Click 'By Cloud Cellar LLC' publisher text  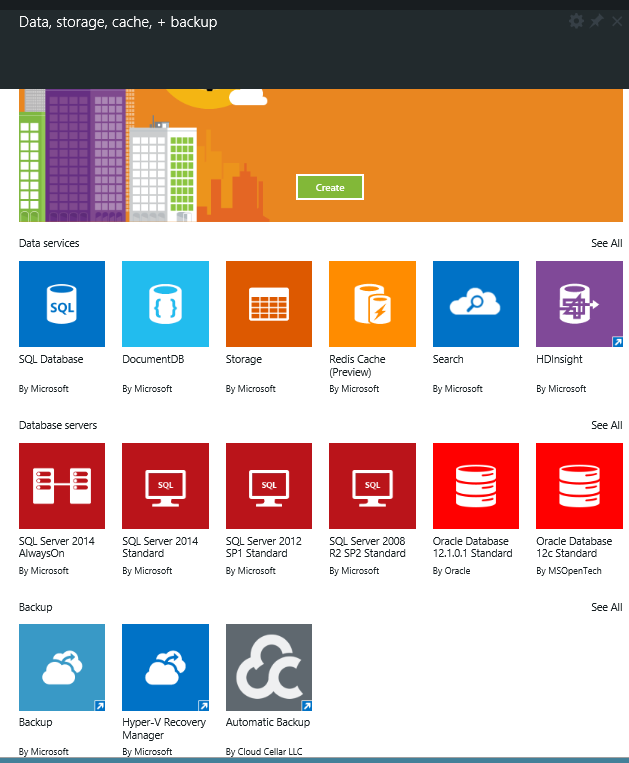click(x=264, y=751)
